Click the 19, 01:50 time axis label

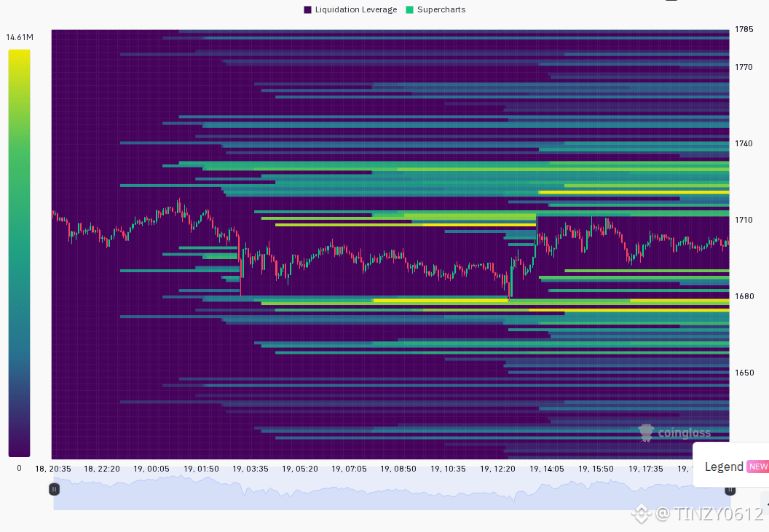point(201,469)
